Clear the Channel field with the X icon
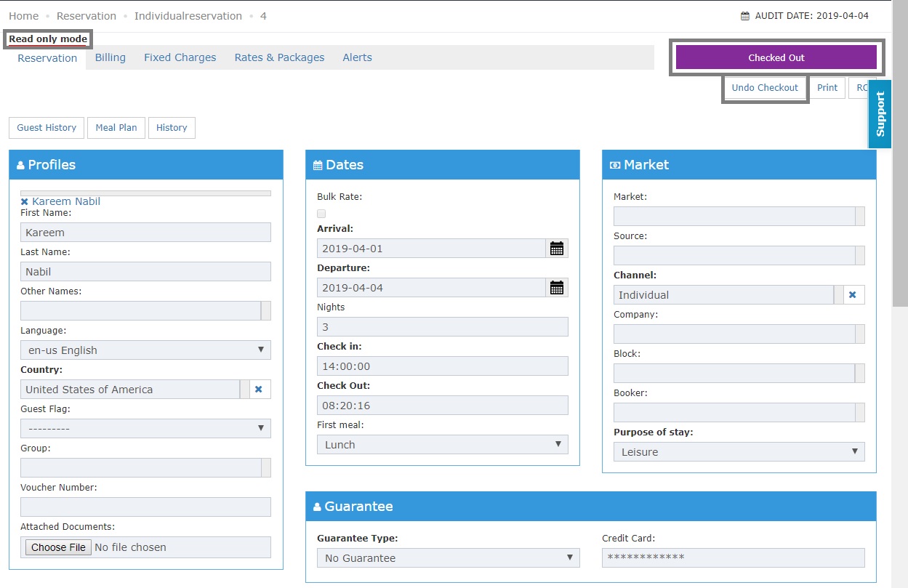The width and height of the screenshot is (908, 588). pyautogui.click(x=853, y=295)
